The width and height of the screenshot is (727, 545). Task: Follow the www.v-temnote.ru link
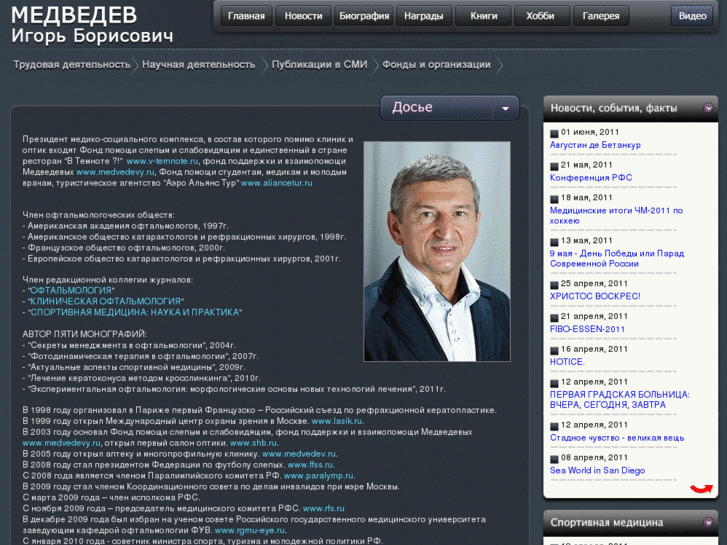(x=162, y=161)
